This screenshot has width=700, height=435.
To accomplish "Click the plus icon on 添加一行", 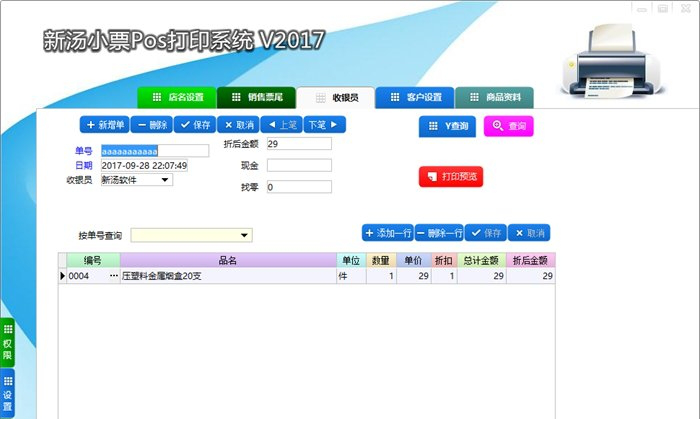I will (x=369, y=233).
